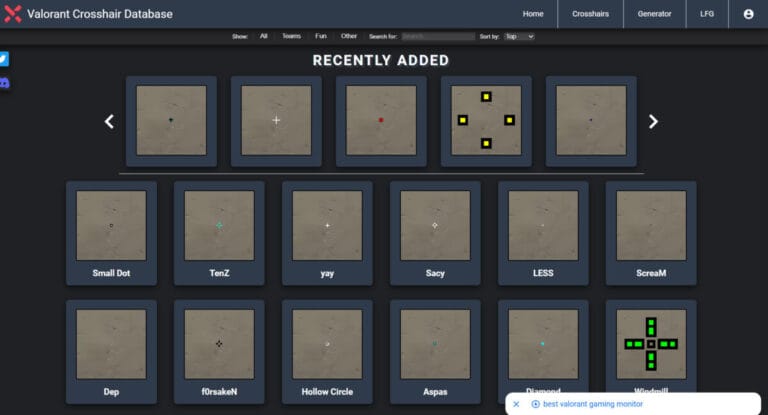Open the user account profile icon
The width and height of the screenshot is (768, 415).
[748, 14]
